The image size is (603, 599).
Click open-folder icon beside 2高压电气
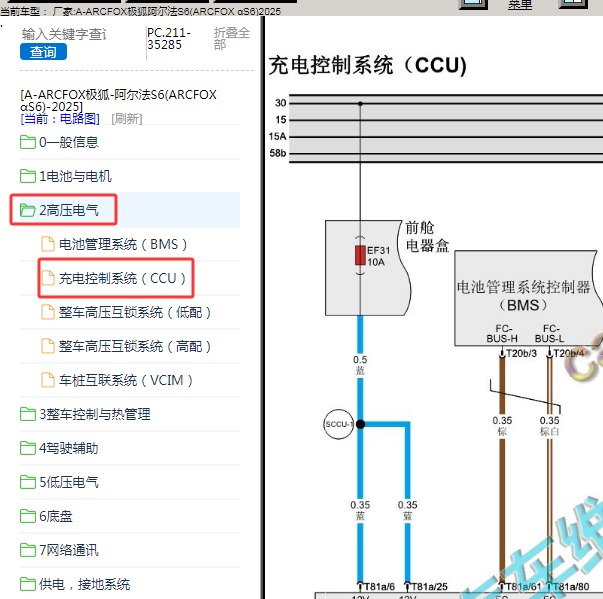pyautogui.click(x=28, y=210)
